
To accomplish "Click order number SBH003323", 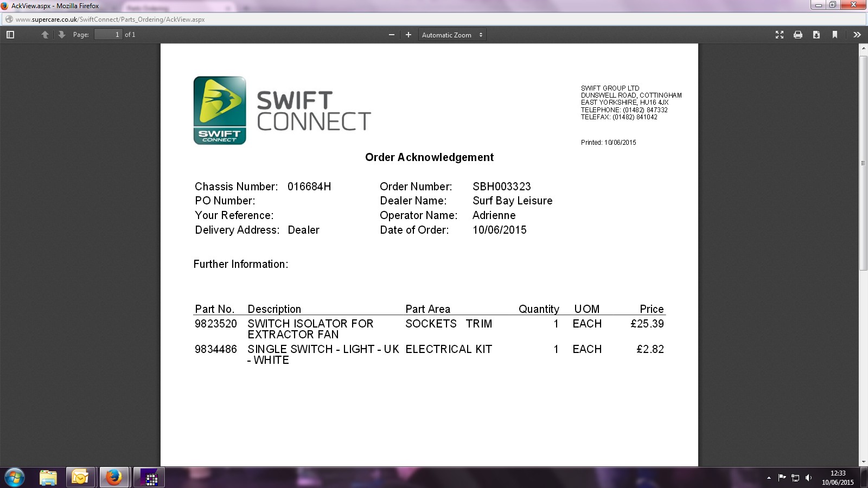I will click(502, 187).
